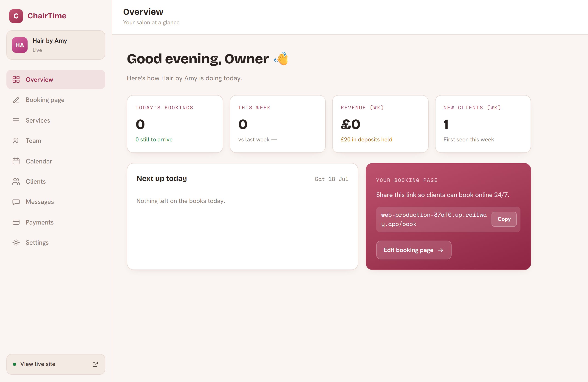588x382 pixels.
Task: Copy the booking page link
Action: click(504, 219)
